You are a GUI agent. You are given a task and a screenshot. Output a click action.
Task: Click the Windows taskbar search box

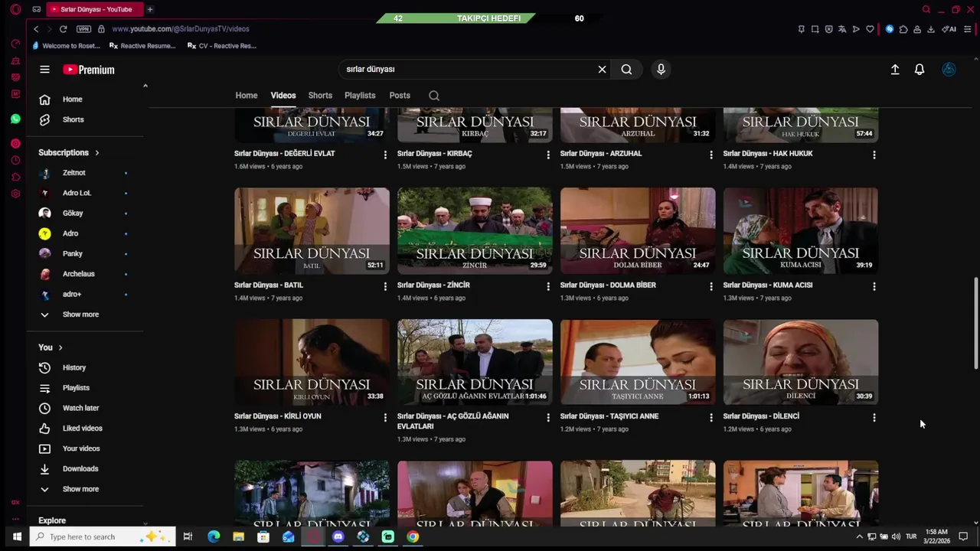click(103, 536)
